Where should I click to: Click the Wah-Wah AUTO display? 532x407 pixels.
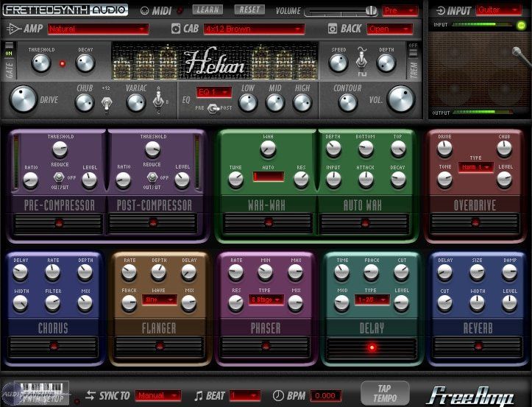click(269, 177)
